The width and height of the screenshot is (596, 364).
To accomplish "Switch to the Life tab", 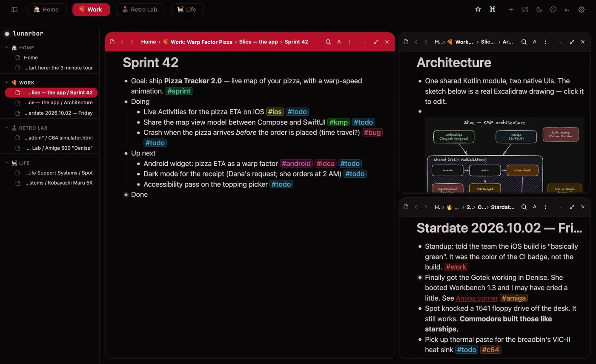I will pos(187,9).
